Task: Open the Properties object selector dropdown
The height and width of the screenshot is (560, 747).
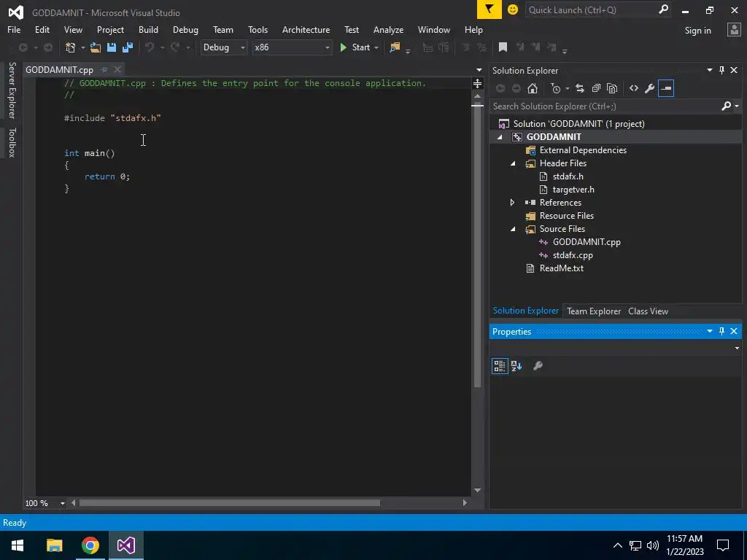Action: (x=737, y=348)
